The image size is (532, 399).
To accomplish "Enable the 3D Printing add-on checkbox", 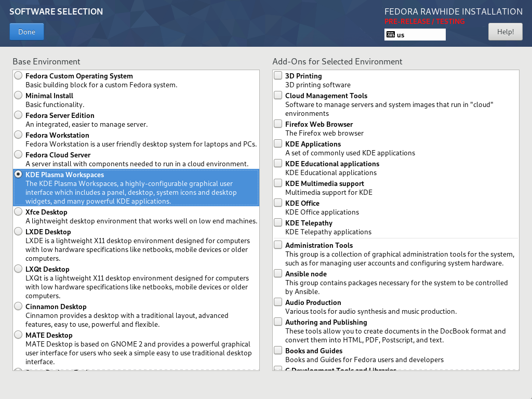I will (x=278, y=75).
